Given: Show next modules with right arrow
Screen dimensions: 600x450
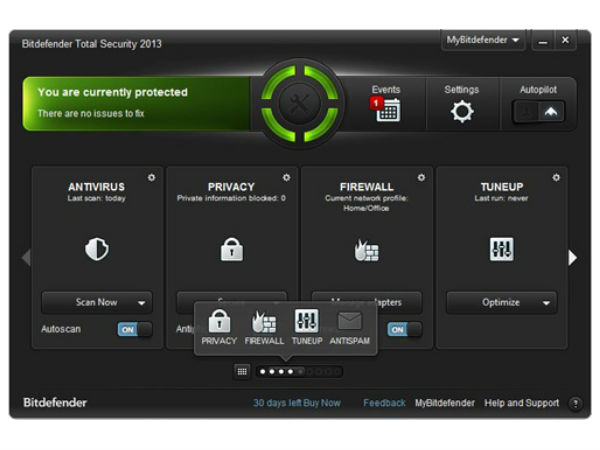Looking at the screenshot, I should (572, 258).
